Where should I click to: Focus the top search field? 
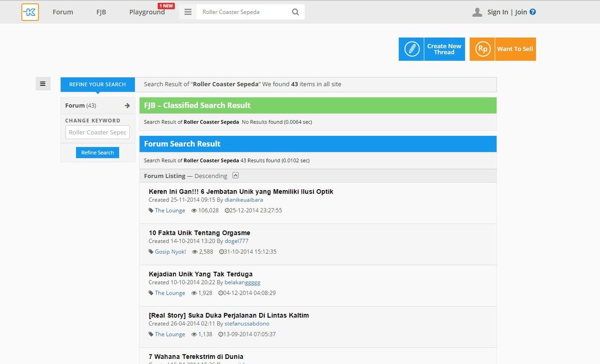click(x=242, y=12)
